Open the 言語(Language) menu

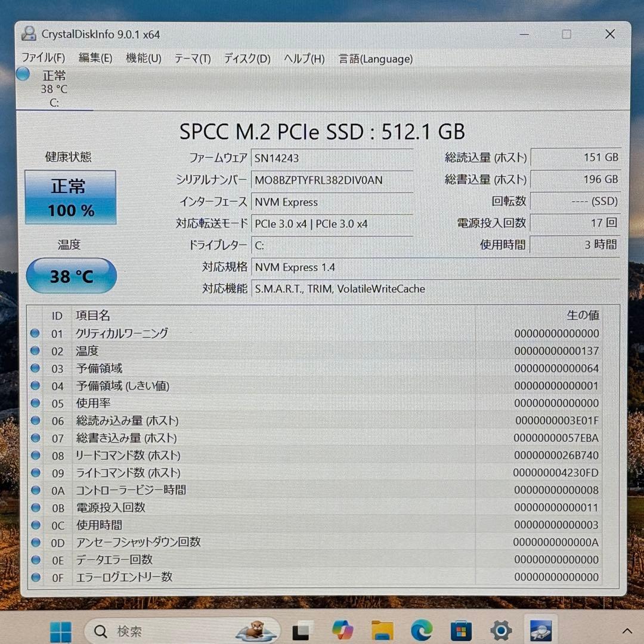[375, 59]
